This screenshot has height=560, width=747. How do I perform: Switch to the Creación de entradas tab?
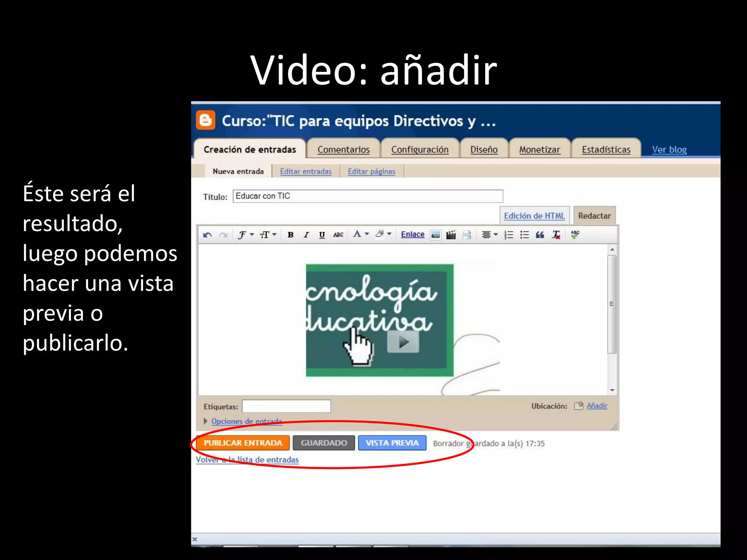[249, 149]
